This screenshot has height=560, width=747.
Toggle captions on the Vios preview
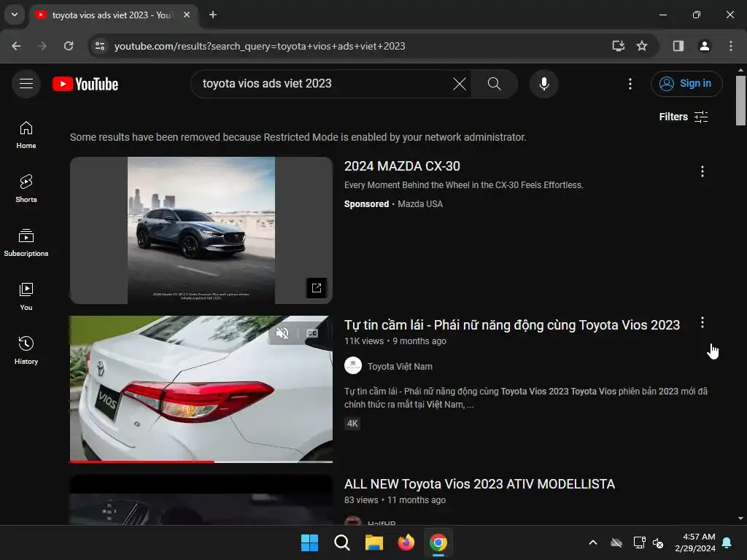point(312,333)
